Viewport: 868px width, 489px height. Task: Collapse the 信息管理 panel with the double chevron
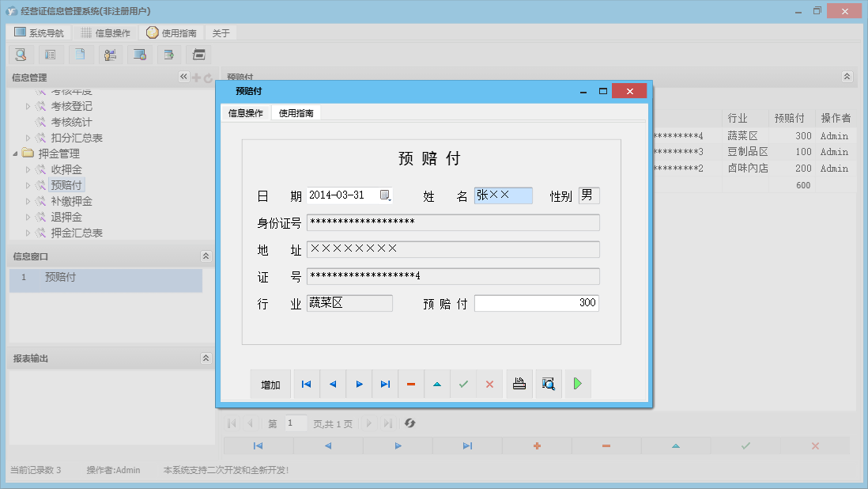(x=183, y=77)
